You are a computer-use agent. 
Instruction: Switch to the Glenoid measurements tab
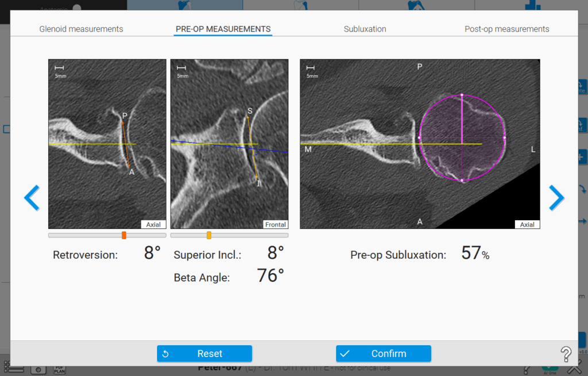(81, 29)
